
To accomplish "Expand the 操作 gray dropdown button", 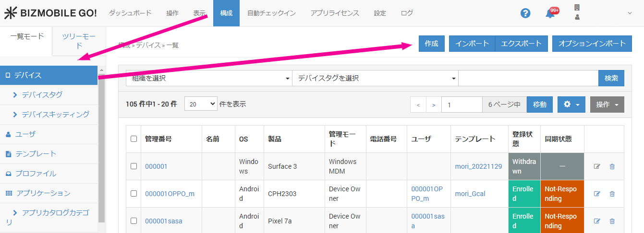I will pyautogui.click(x=607, y=105).
